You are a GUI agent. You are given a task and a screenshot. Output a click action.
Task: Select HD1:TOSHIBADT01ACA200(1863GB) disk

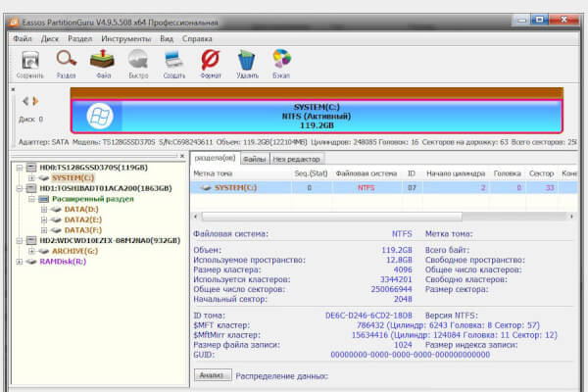106,188
